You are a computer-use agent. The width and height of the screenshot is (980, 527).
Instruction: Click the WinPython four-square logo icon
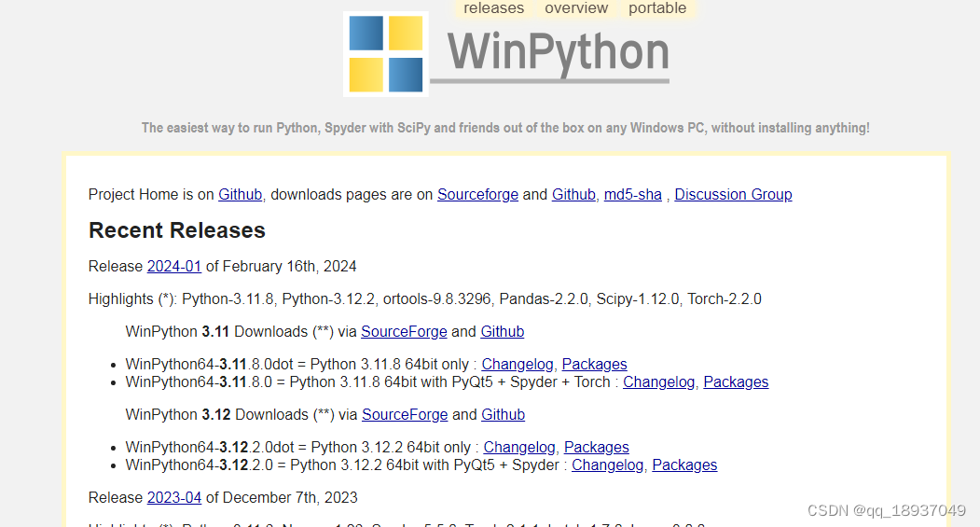[386, 54]
